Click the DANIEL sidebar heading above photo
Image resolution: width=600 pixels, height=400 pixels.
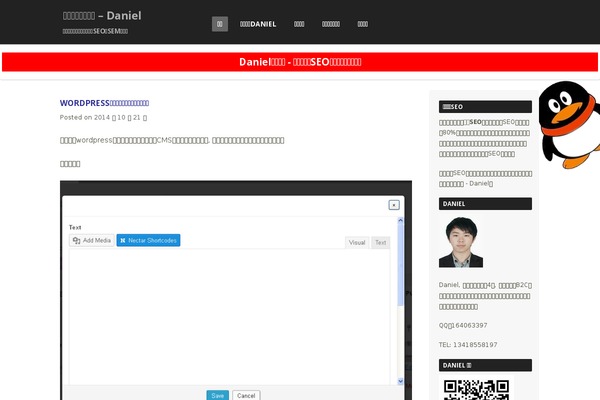[485, 204]
